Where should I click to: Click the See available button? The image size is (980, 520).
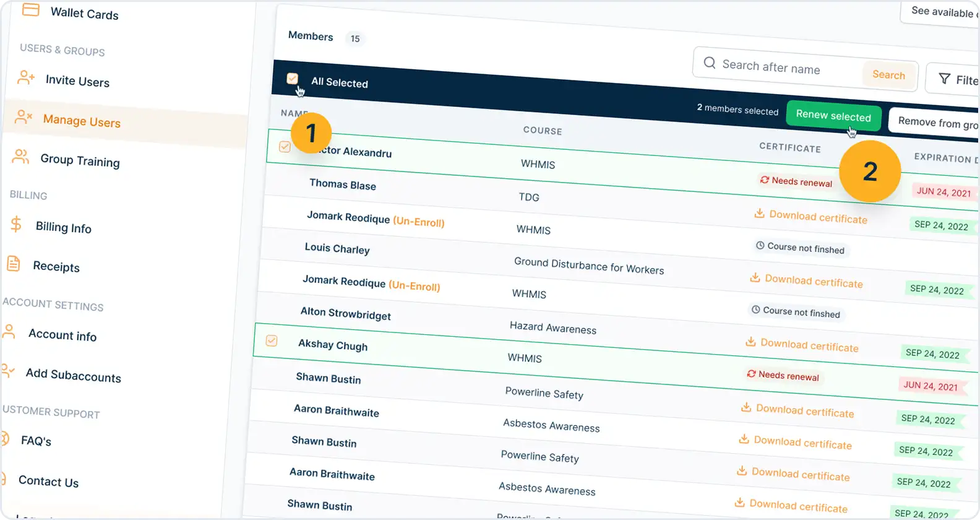(940, 11)
